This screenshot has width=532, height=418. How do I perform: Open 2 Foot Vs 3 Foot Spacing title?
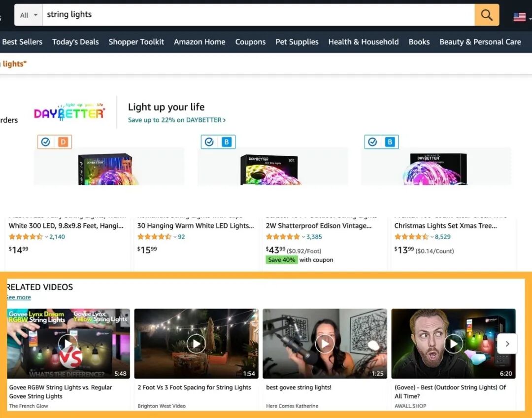click(x=195, y=387)
